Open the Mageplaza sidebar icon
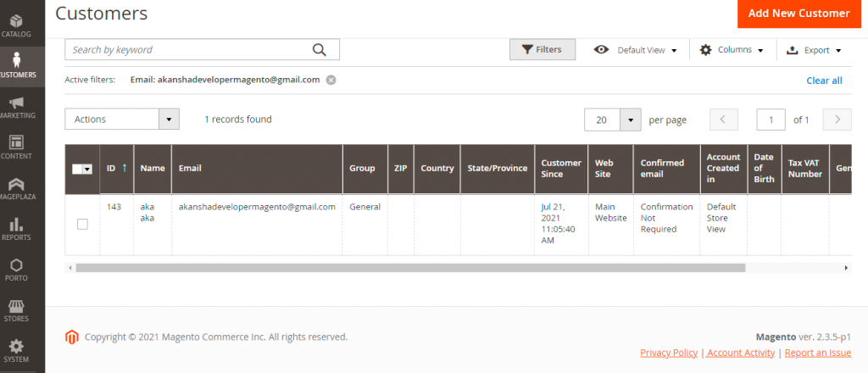868x373 pixels. [16, 186]
